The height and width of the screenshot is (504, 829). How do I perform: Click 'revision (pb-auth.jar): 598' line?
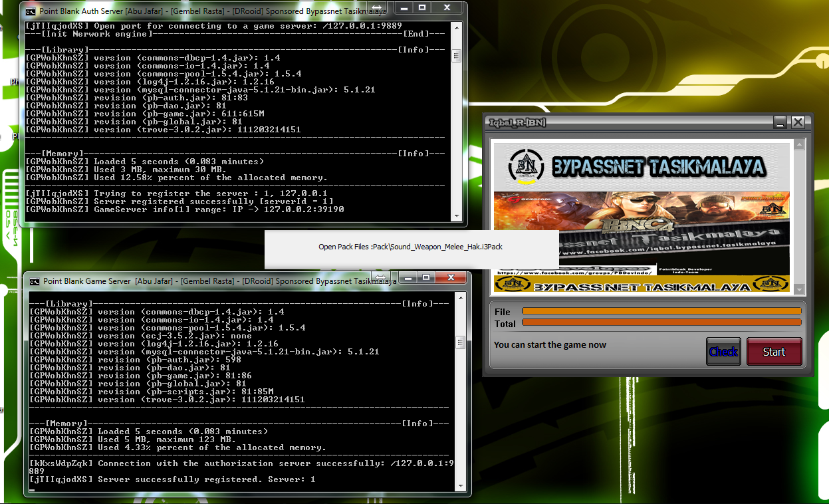tap(136, 360)
